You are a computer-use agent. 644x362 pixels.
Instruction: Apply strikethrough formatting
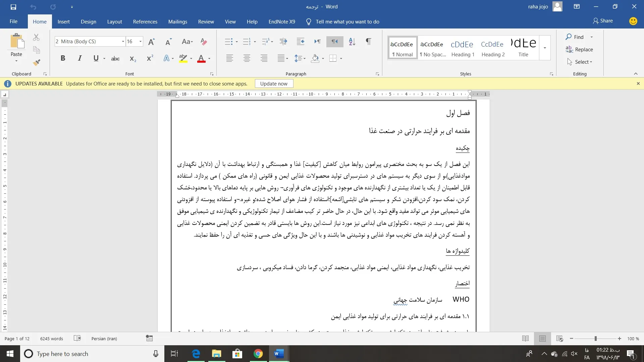pyautogui.click(x=115, y=59)
